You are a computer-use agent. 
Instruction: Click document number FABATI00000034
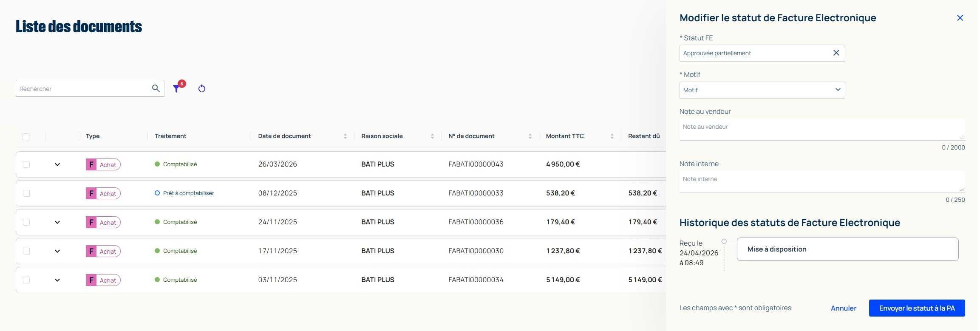coord(476,280)
